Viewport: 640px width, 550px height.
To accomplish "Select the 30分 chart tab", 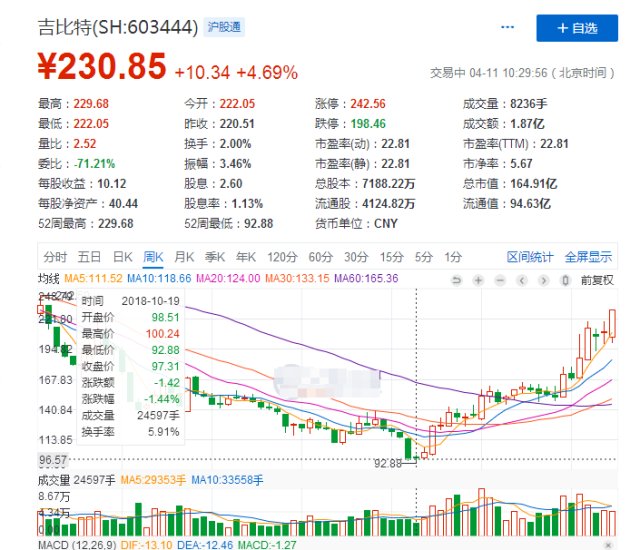I will pos(356,257).
